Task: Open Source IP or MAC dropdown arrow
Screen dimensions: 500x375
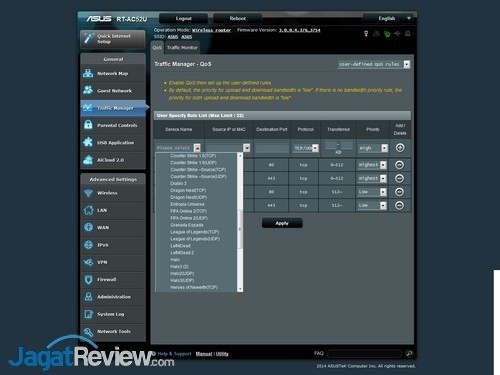Action: click(x=247, y=148)
